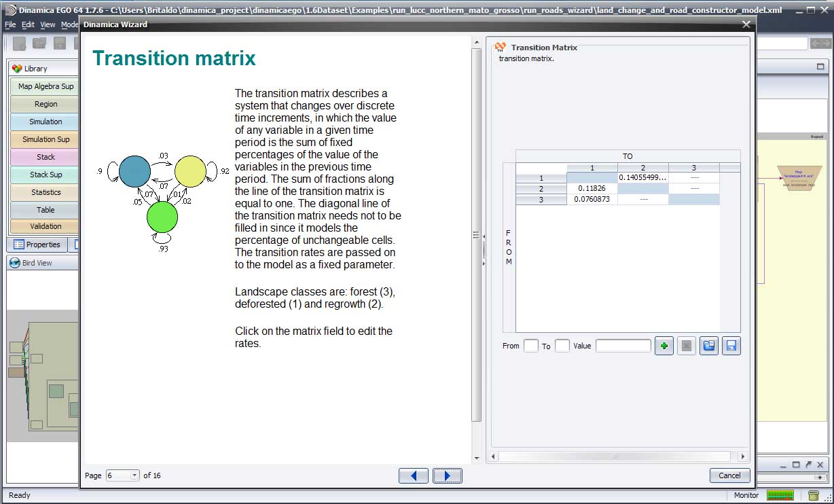Select the Stack Sup library category

[46, 175]
